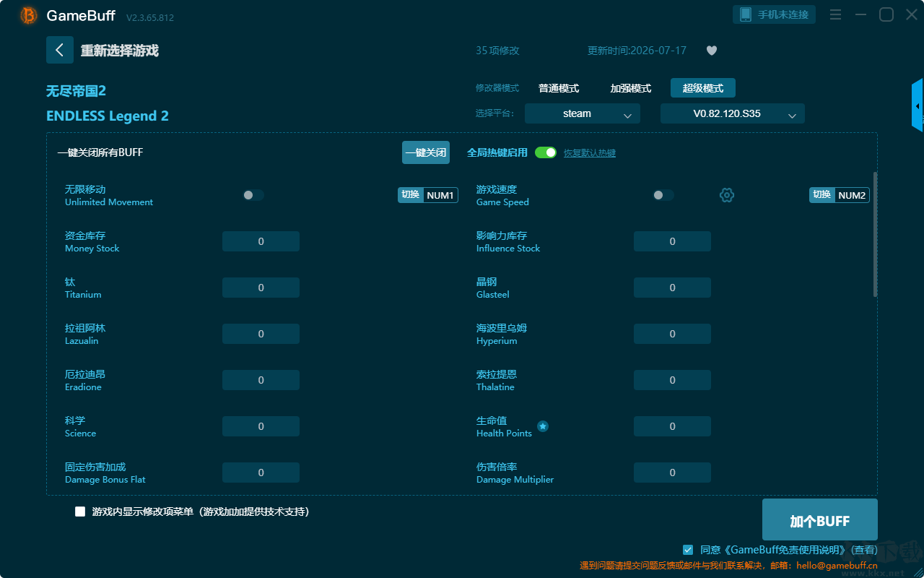The width and height of the screenshot is (924, 578).
Task: Open the hamburger menu in title bar
Action: [x=835, y=14]
